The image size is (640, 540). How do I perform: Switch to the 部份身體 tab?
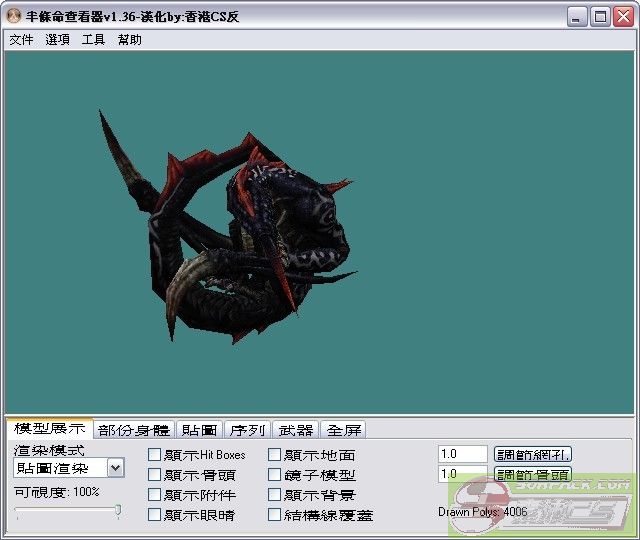click(134, 430)
